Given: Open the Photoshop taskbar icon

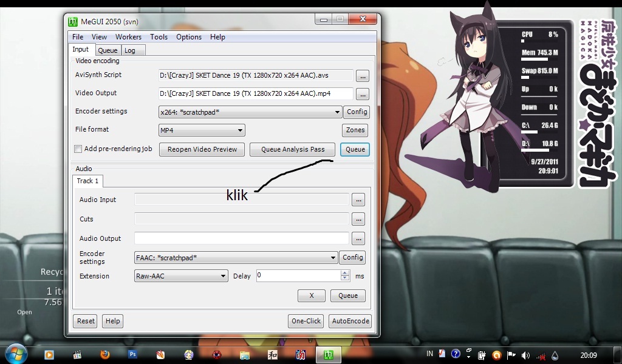Looking at the screenshot, I should (133, 354).
